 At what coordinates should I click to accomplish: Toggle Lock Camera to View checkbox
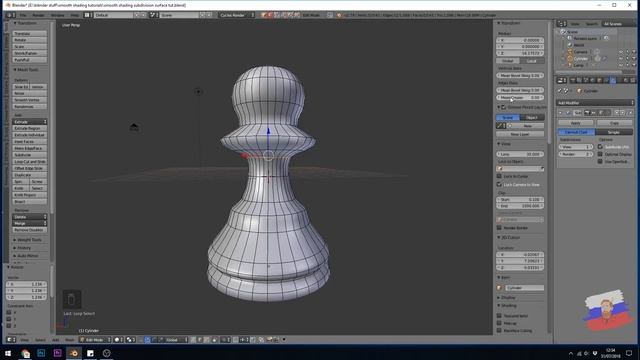pyautogui.click(x=499, y=184)
